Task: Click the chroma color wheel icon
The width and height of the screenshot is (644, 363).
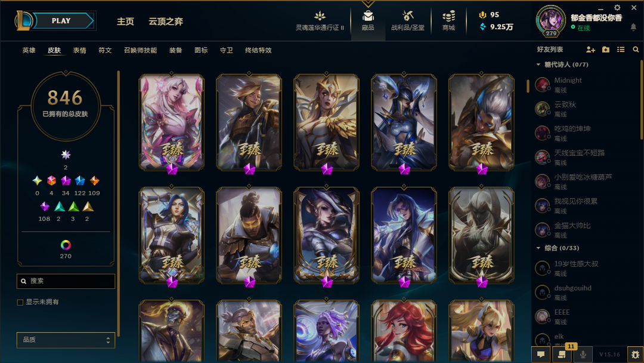Action: pos(66,245)
